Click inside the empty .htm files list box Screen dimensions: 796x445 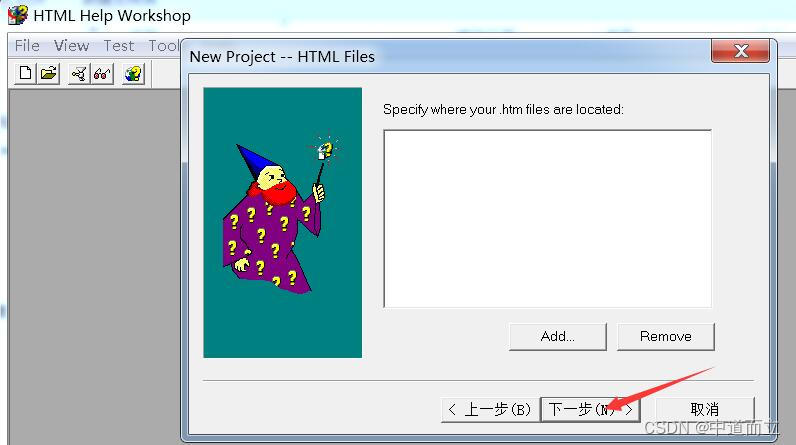547,219
